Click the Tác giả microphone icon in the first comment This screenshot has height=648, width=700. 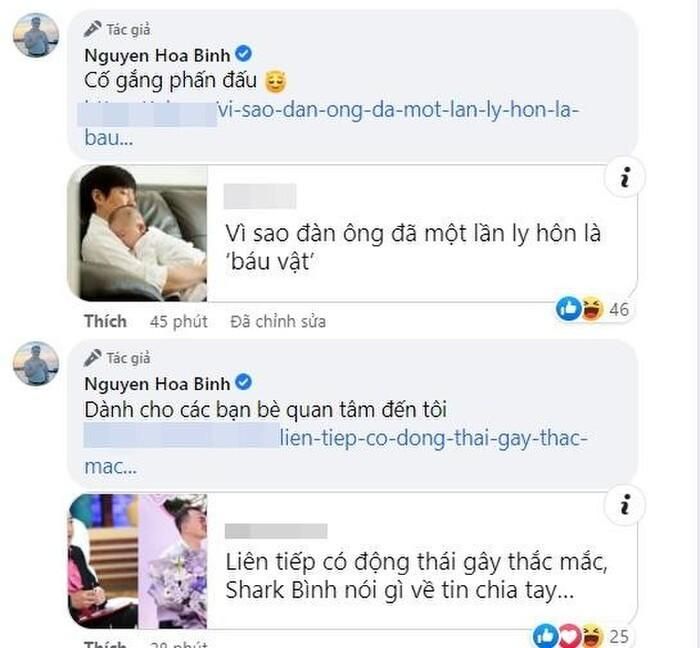click(x=92, y=29)
